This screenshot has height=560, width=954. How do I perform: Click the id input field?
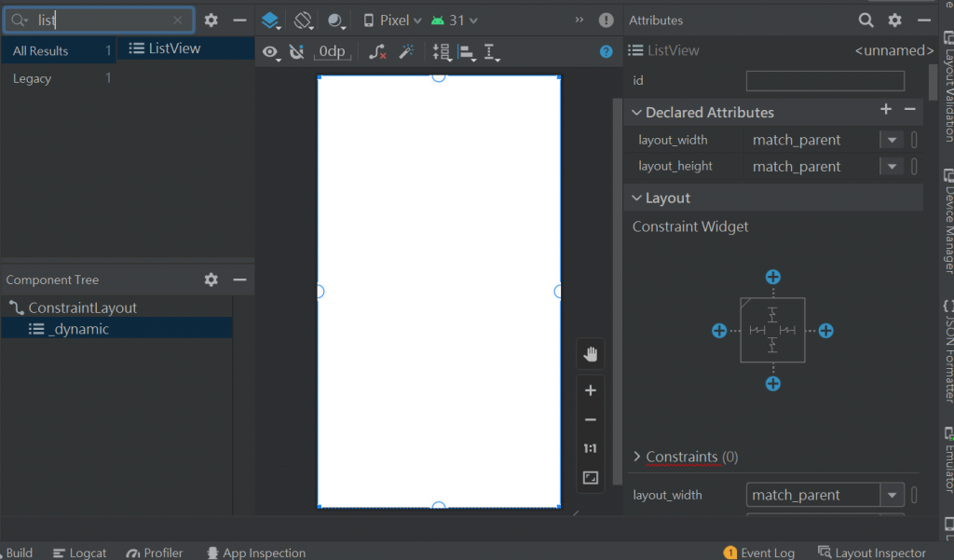(825, 81)
